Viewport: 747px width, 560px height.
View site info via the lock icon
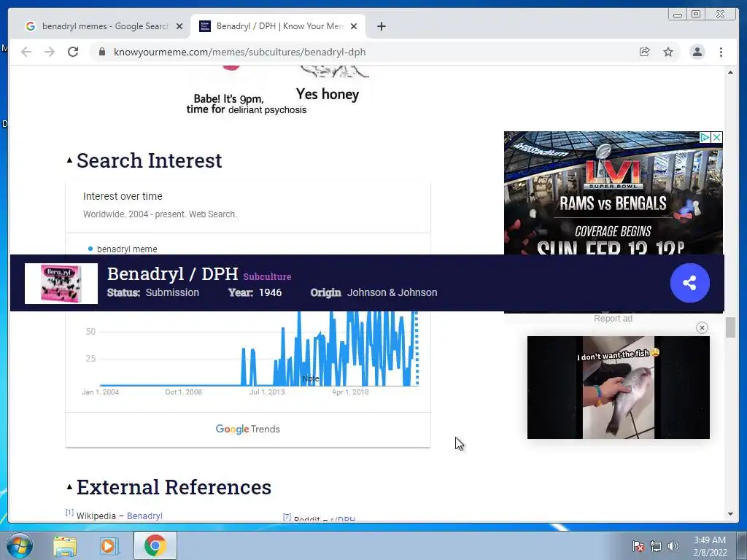102,52
